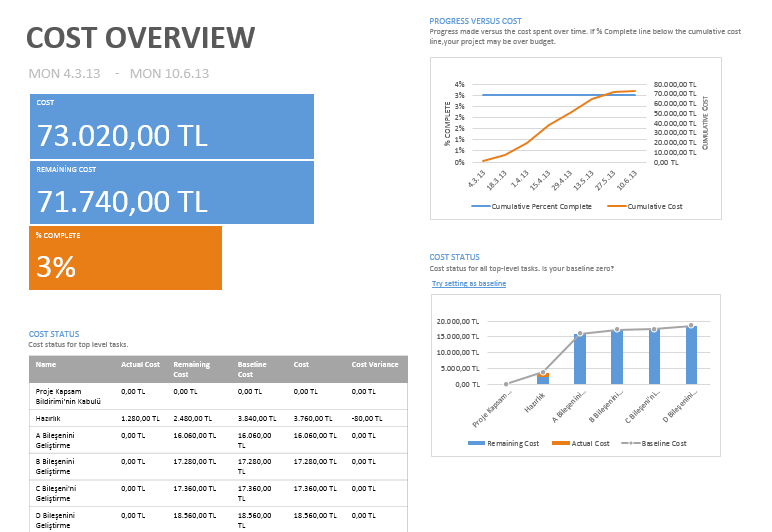The width and height of the screenshot is (772, 532).
Task: Select the Baseline Cost table column header
Action: pyautogui.click(x=254, y=368)
